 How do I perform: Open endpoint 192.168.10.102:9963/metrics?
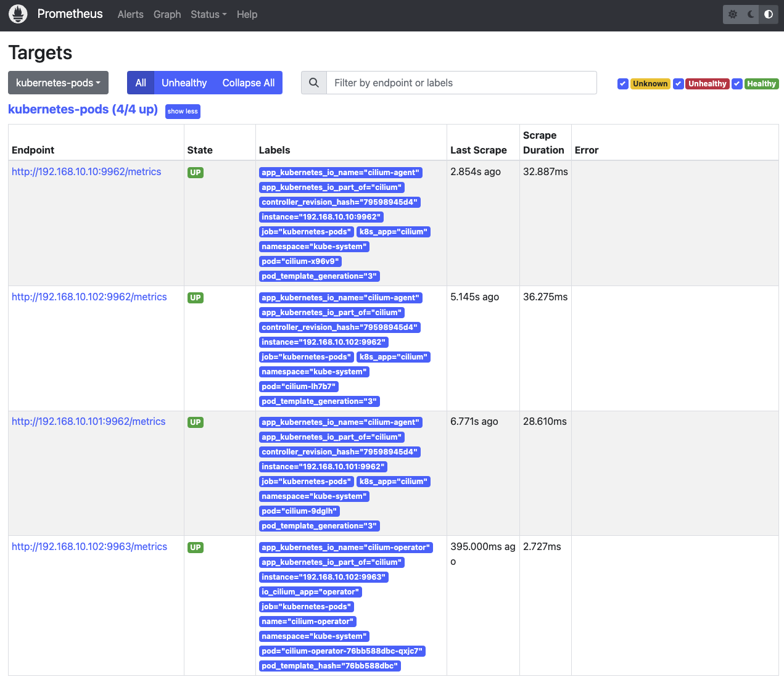(x=89, y=546)
